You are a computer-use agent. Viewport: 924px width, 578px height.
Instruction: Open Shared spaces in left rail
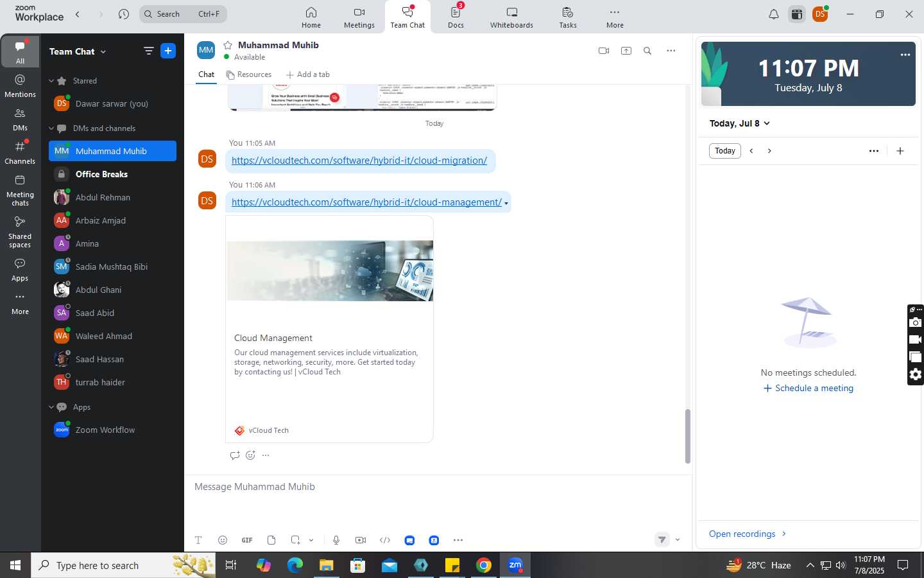click(21, 232)
